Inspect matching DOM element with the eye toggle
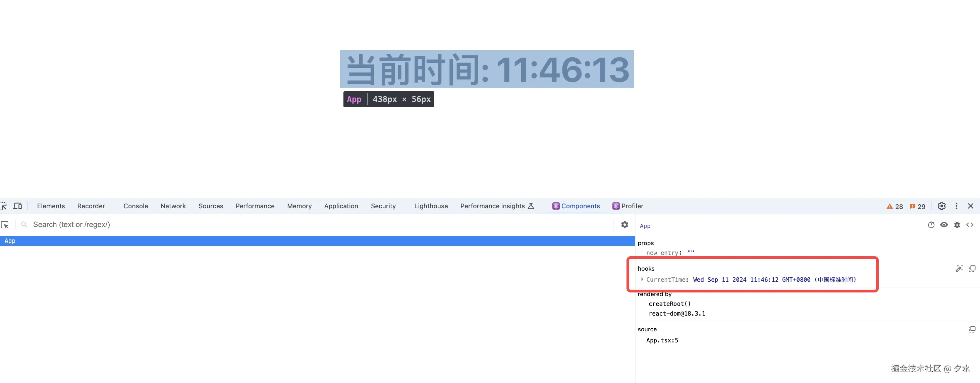Screen dimensions: 980x383 click(x=944, y=224)
